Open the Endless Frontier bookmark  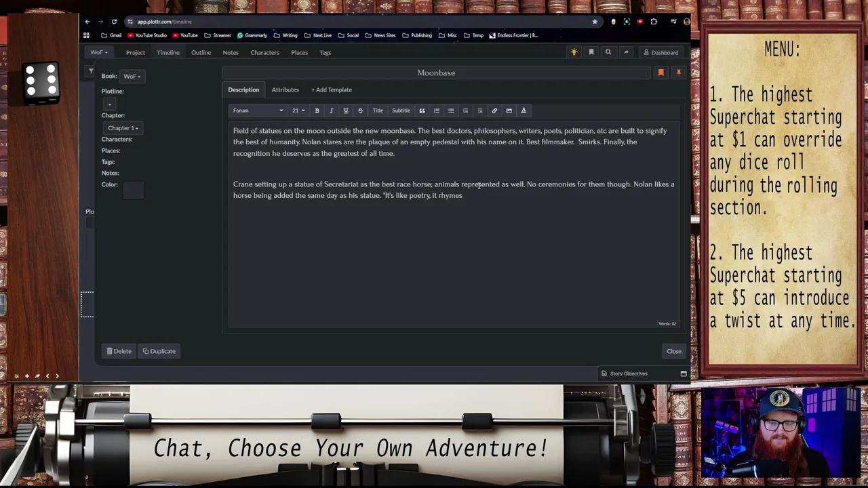[x=513, y=35]
